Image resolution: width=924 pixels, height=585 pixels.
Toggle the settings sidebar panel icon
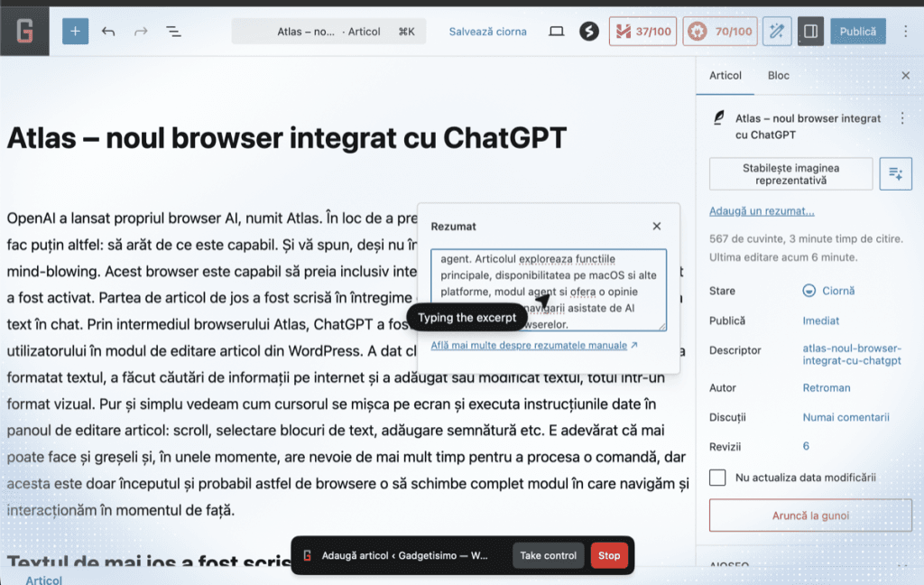(810, 32)
